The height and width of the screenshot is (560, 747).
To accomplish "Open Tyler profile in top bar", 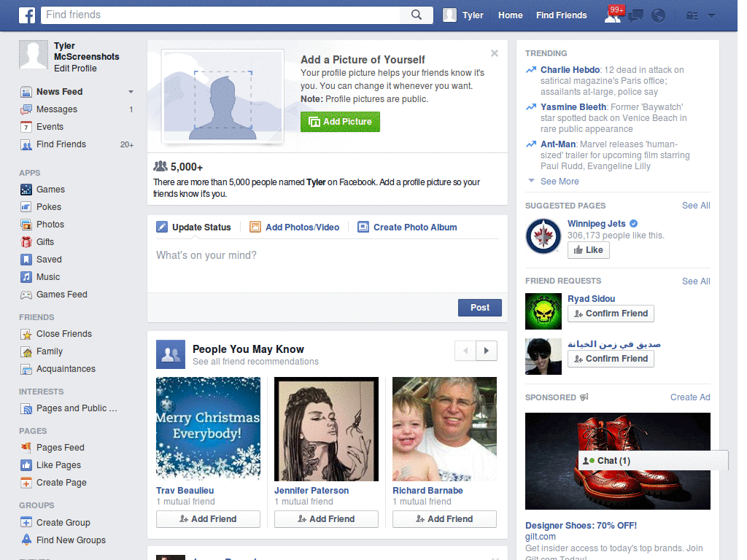I will (463, 15).
